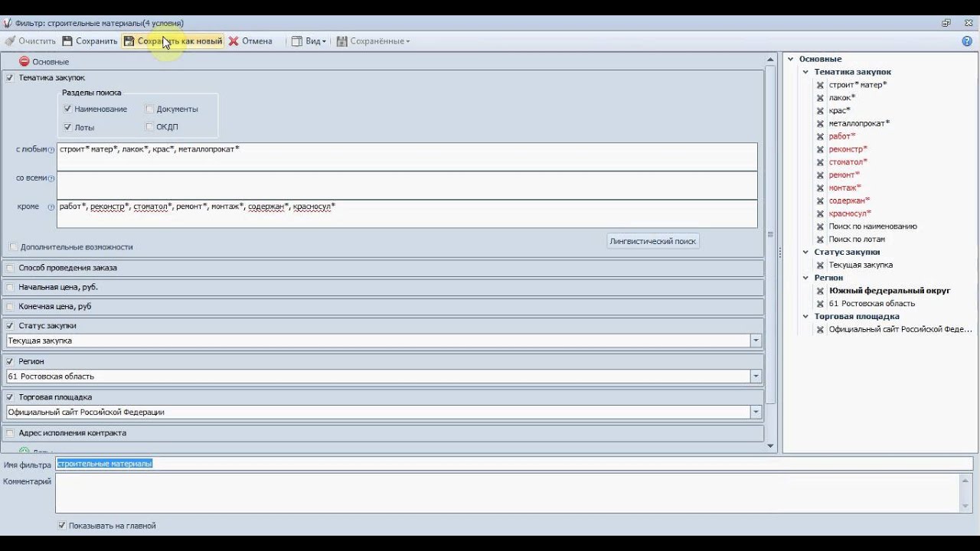The height and width of the screenshot is (551, 980).
Task: Click Очистить in the toolbar
Action: pos(31,41)
